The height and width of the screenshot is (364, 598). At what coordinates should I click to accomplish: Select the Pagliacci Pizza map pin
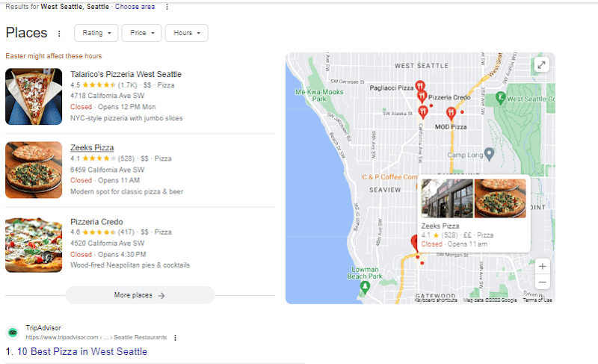420,87
